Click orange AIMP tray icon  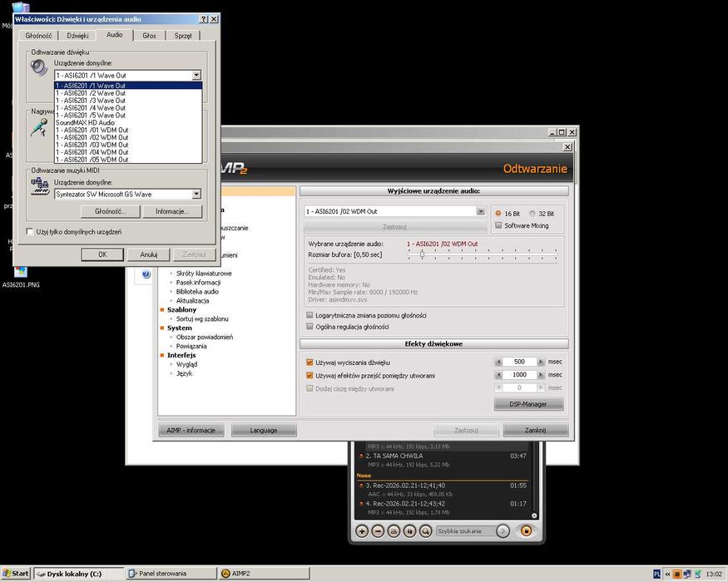677,575
